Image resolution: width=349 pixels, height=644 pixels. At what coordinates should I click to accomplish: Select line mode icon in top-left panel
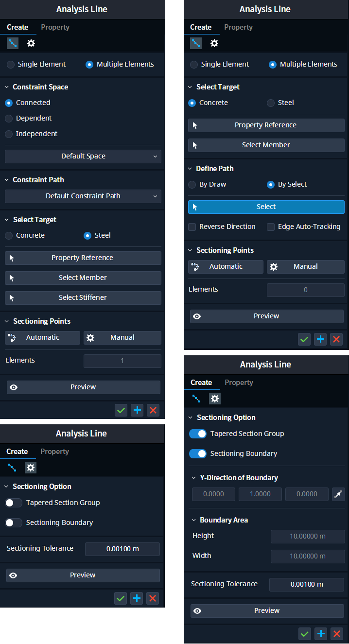click(13, 43)
